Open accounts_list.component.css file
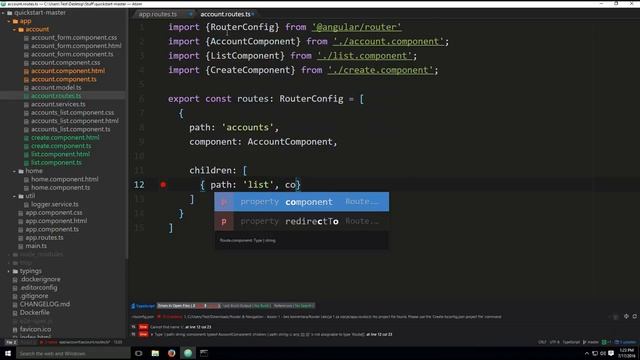 point(73,113)
